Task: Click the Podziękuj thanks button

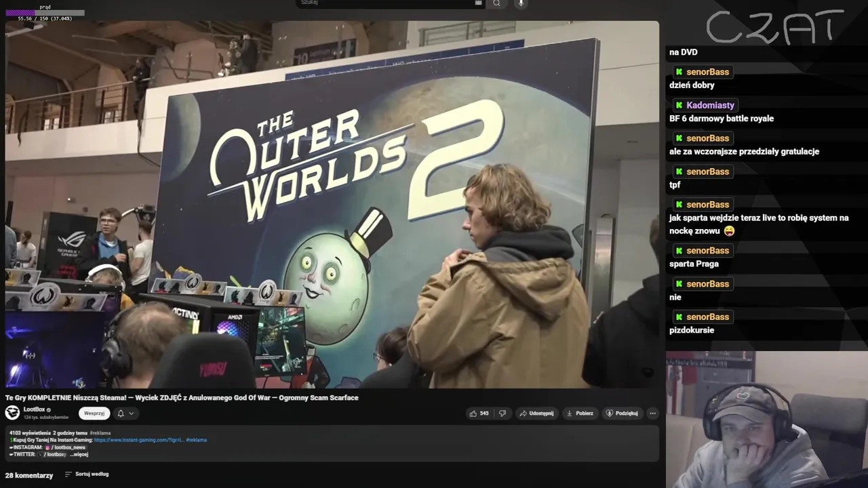Action: pos(622,413)
